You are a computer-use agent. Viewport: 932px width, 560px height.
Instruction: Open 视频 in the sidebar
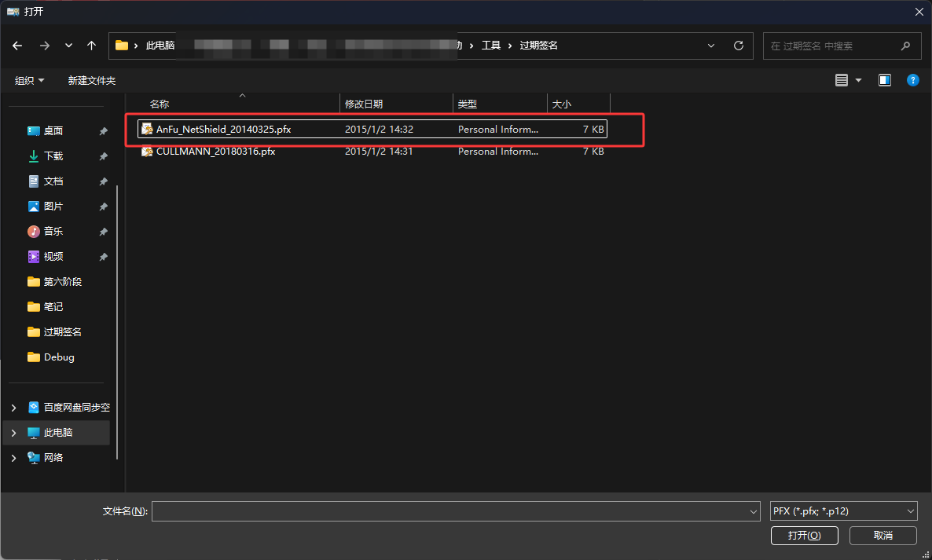pyautogui.click(x=53, y=257)
